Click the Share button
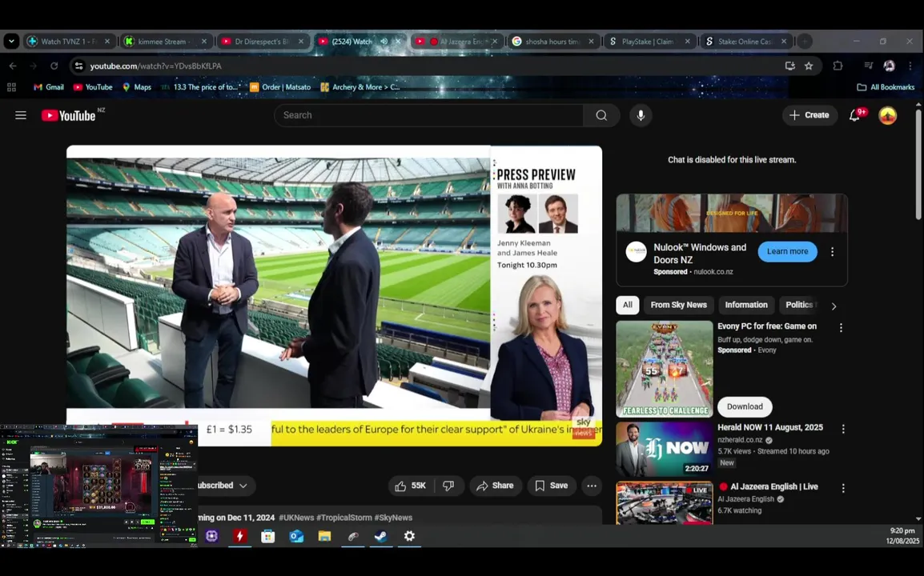924x576 pixels. 496,486
